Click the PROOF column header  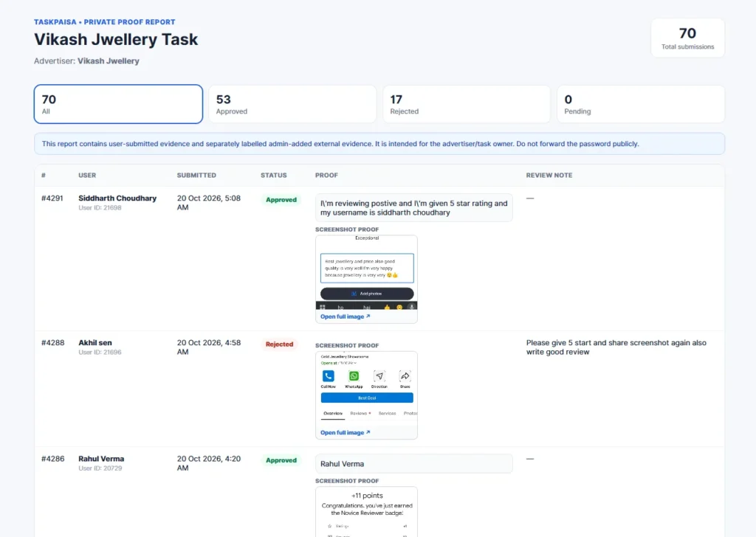coord(326,176)
